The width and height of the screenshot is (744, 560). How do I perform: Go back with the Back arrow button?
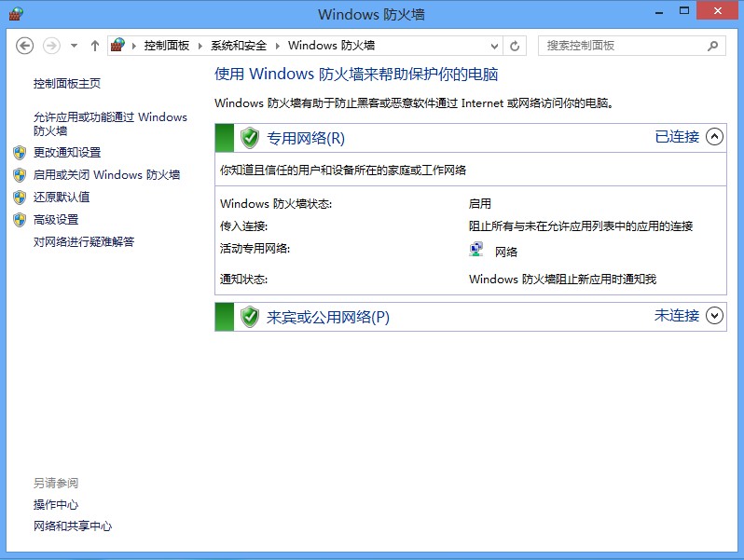point(24,46)
